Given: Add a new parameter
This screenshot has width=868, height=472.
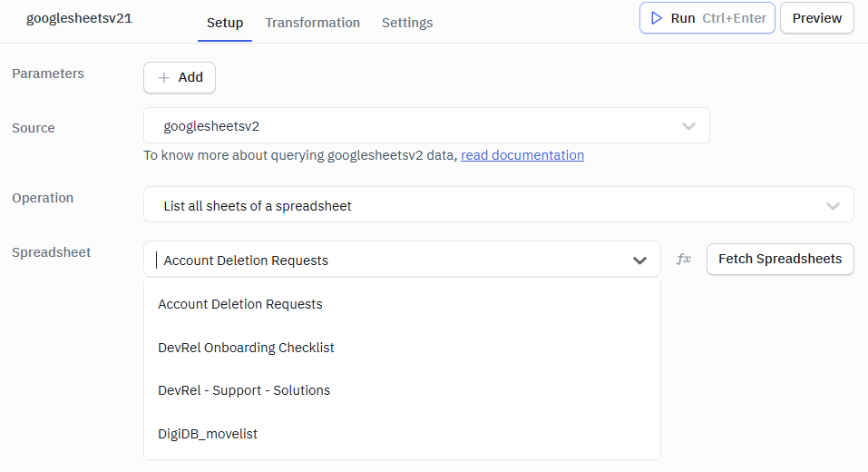Looking at the screenshot, I should coord(180,77).
